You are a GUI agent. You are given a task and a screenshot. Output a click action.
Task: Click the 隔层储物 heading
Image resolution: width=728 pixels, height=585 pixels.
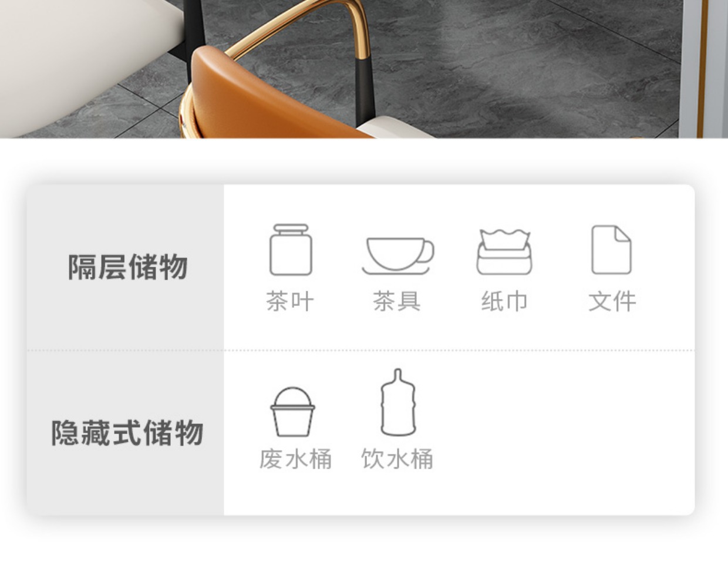pos(127,267)
